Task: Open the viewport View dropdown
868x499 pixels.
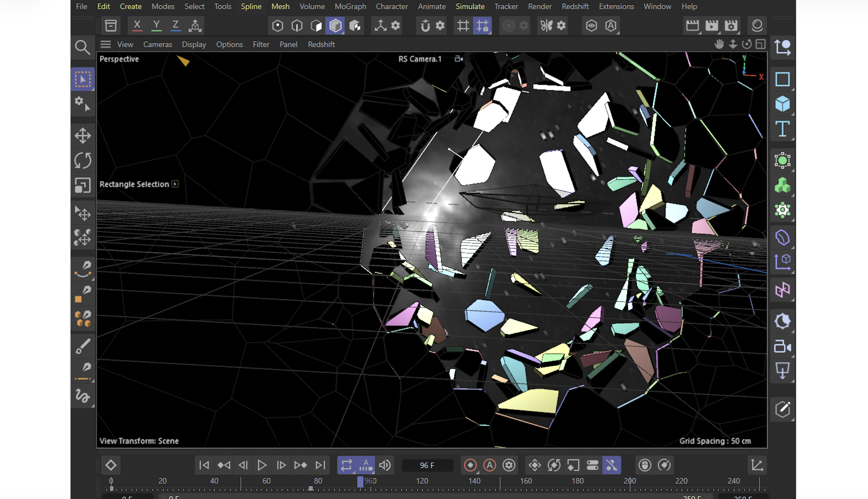Action: pyautogui.click(x=125, y=44)
